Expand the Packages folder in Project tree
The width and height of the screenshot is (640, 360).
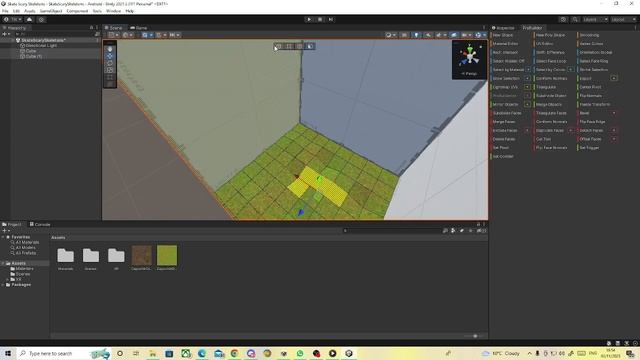(3, 284)
